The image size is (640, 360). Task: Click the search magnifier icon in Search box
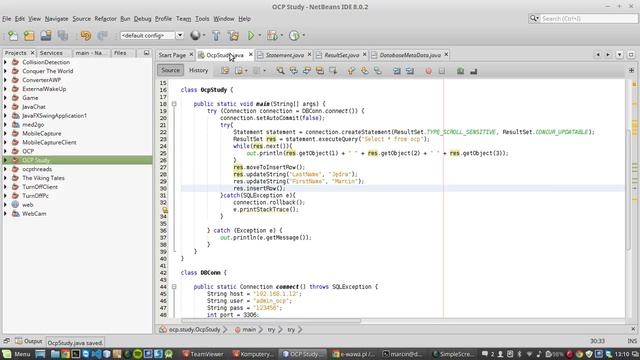(533, 18)
